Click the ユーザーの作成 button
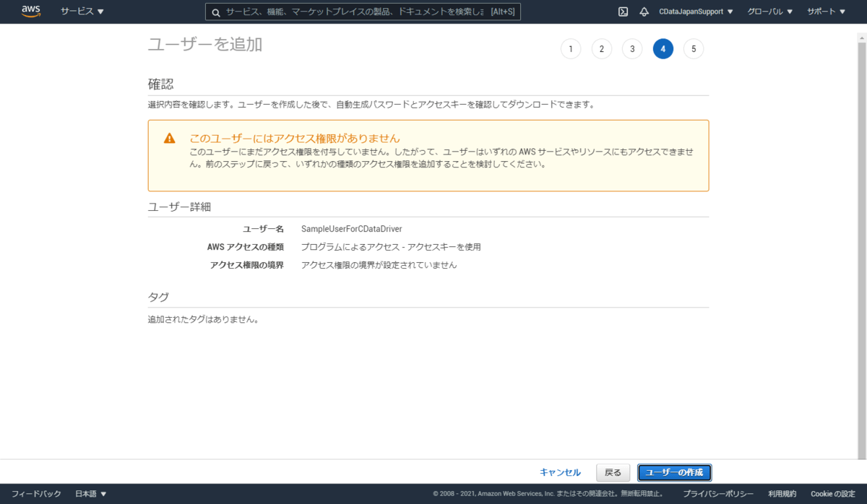The image size is (867, 504). [x=674, y=472]
